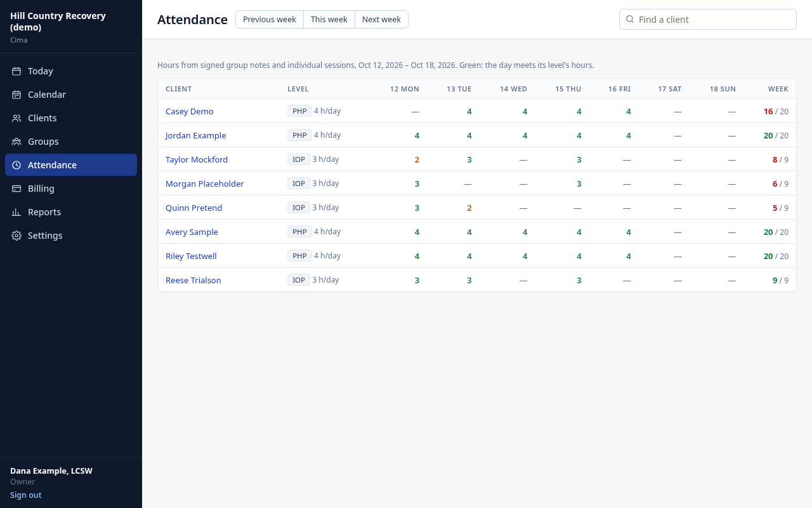This screenshot has height=508, width=812.
Task: Open the Today page
Action: pyautogui.click(x=71, y=71)
